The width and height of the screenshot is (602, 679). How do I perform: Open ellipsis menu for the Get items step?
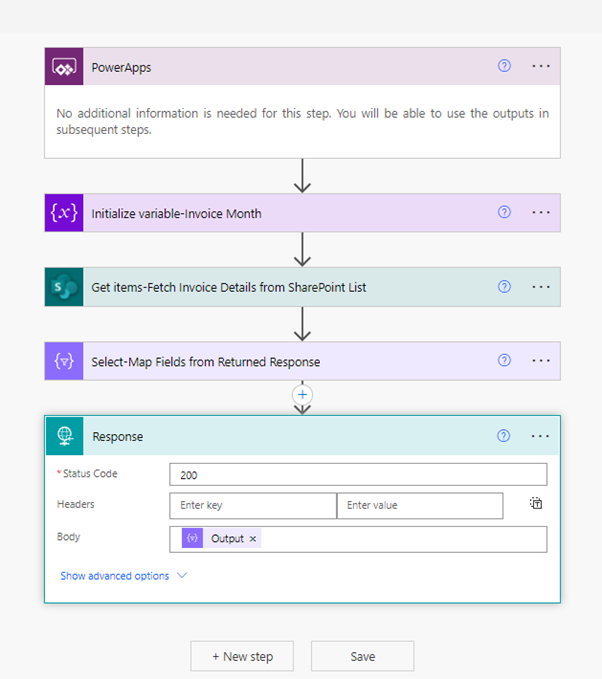(x=541, y=287)
